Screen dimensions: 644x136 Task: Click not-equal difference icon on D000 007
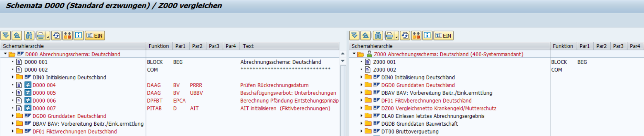click(28, 108)
